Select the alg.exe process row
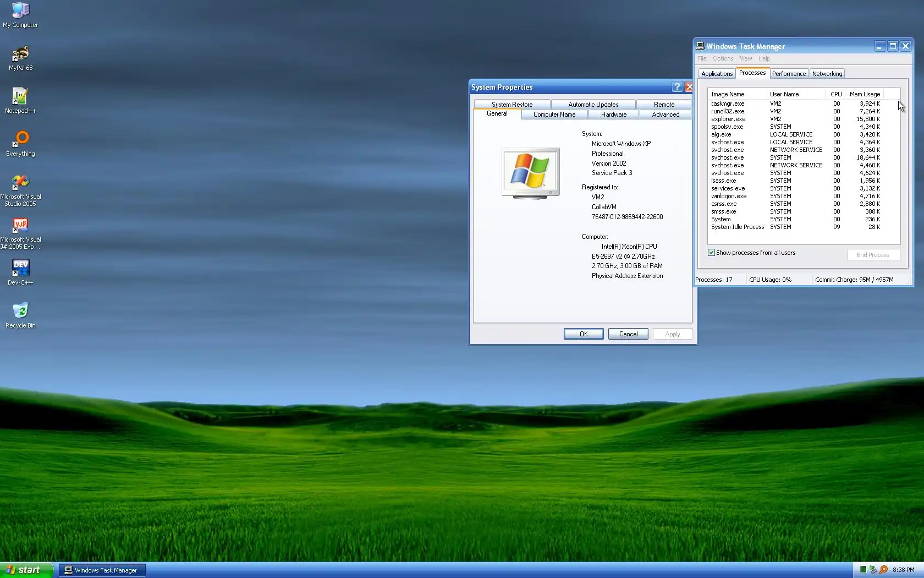 click(x=796, y=134)
